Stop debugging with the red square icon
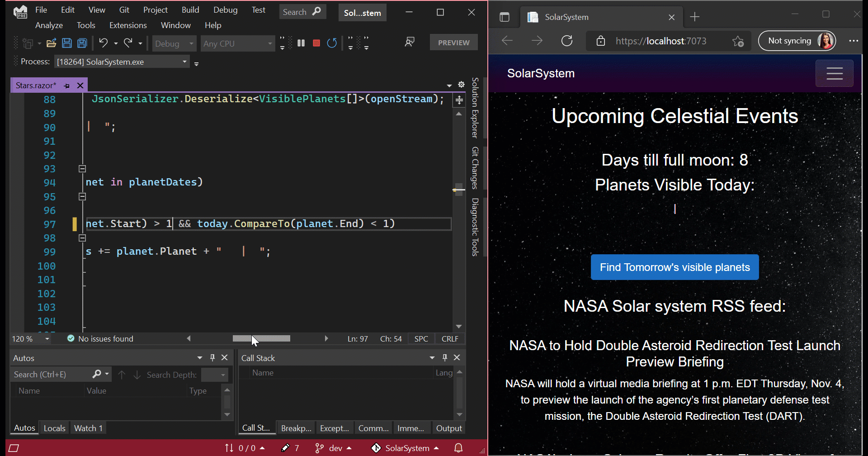This screenshot has width=868, height=456. point(316,43)
